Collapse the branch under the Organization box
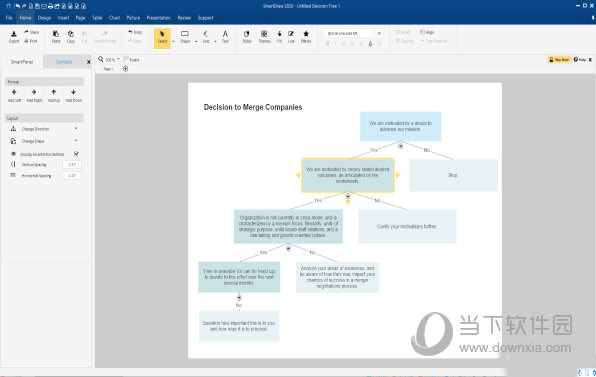 point(288,248)
